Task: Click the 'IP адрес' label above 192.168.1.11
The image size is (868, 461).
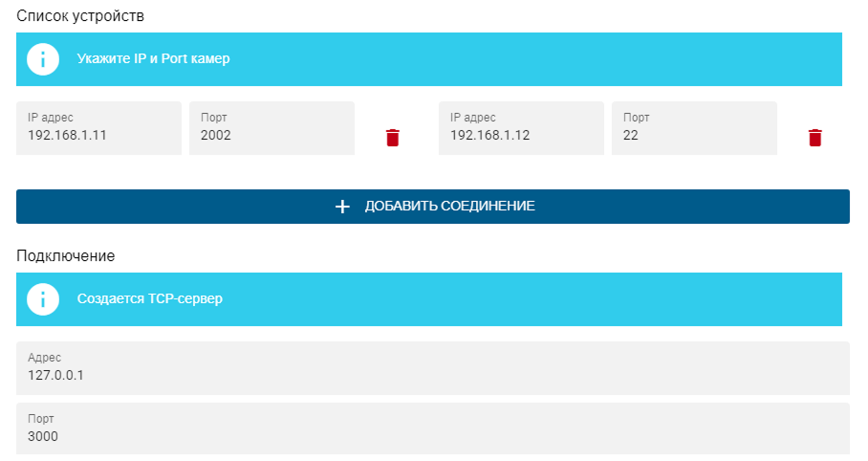Action: [x=50, y=118]
